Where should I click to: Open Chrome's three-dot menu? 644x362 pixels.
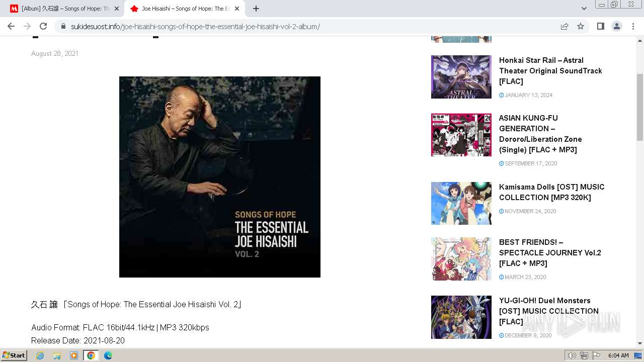point(633,26)
